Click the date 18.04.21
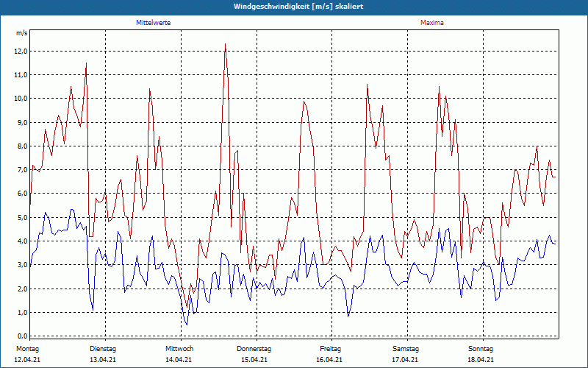Image resolution: width=588 pixels, height=368 pixels. (481, 360)
